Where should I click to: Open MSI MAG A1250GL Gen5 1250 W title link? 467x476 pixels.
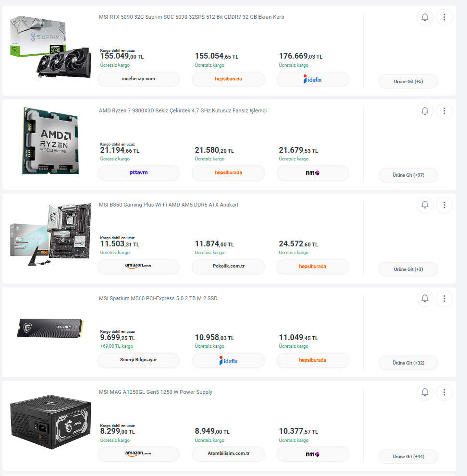[156, 392]
